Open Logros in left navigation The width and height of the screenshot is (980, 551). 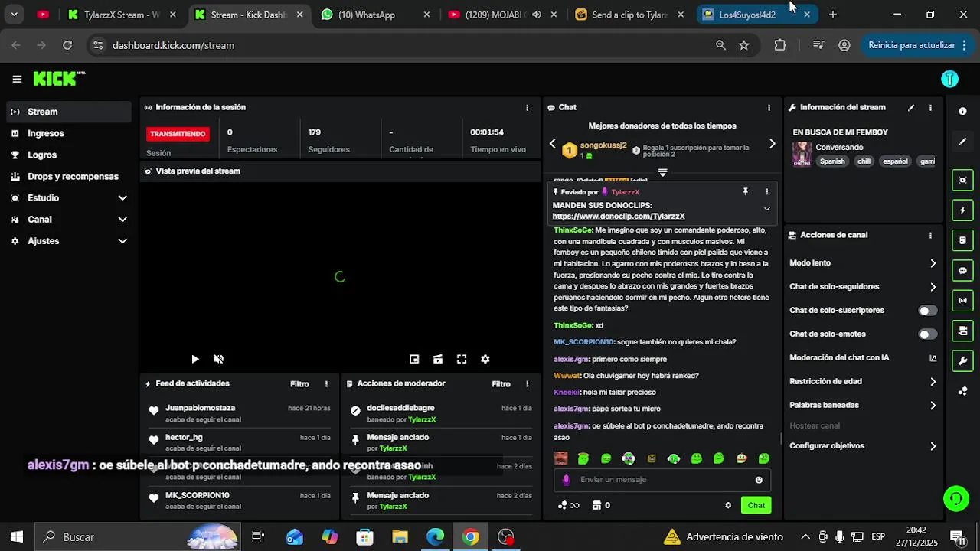pyautogui.click(x=69, y=155)
